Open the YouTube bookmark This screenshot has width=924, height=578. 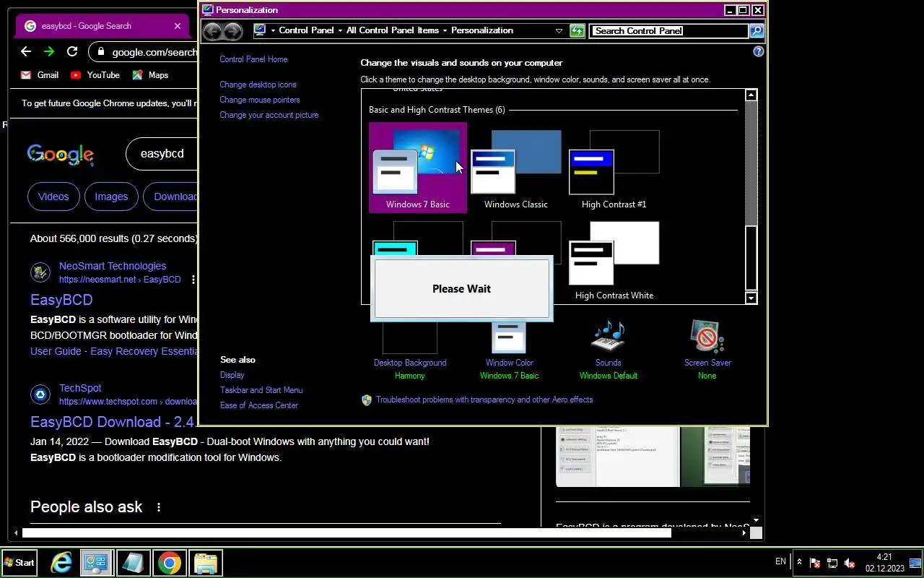tap(95, 75)
